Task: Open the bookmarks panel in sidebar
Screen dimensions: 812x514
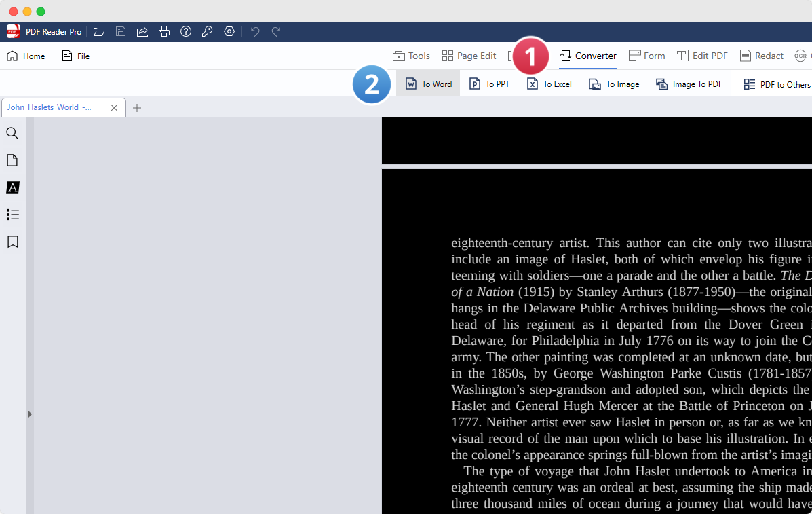Action: pyautogui.click(x=12, y=242)
